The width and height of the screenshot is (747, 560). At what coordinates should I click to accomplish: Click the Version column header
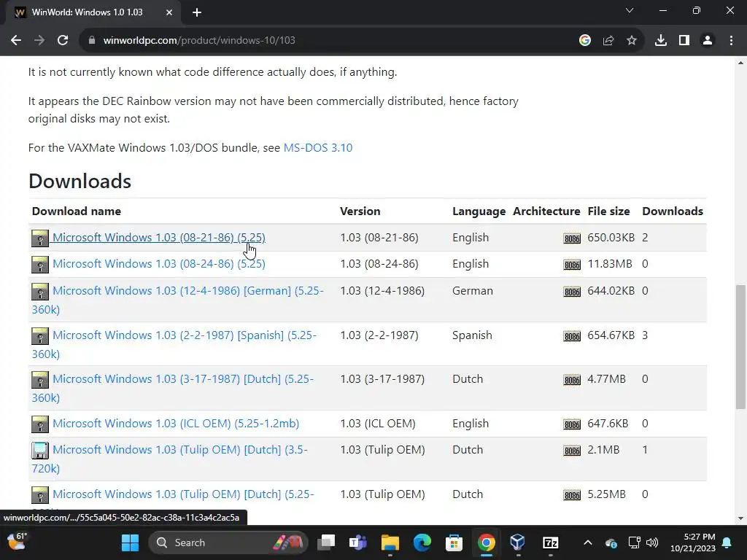pyautogui.click(x=360, y=211)
